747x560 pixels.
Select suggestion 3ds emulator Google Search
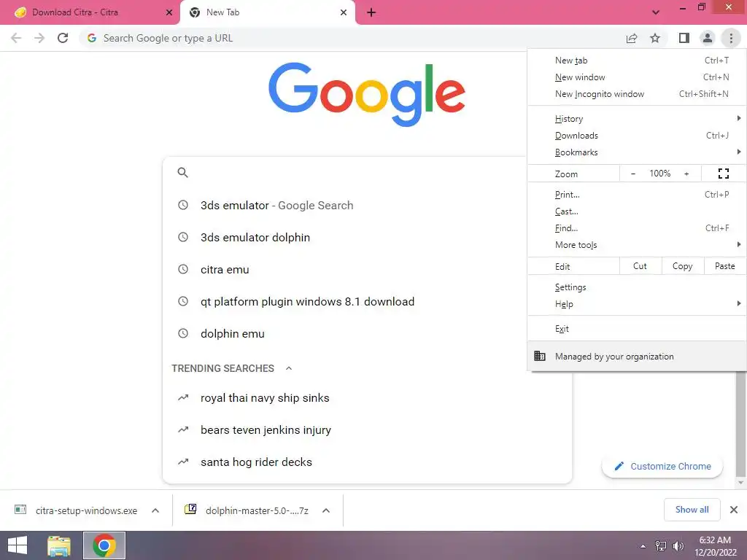tap(367, 205)
